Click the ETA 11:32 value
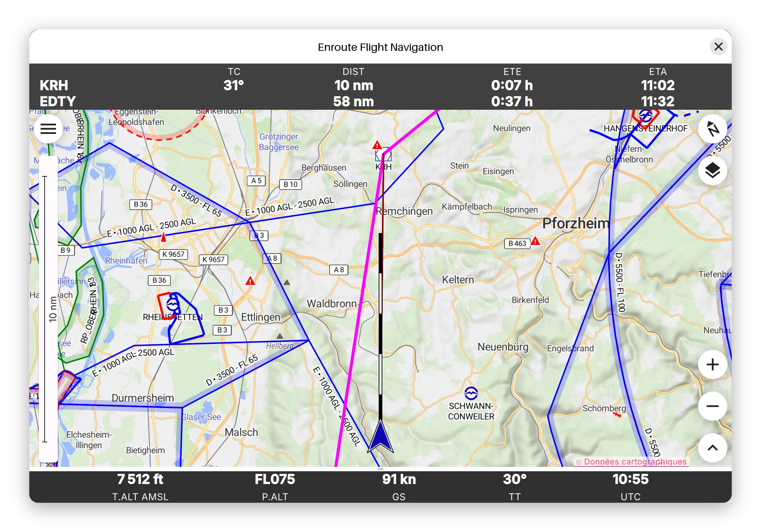The image size is (761, 532). [x=658, y=101]
